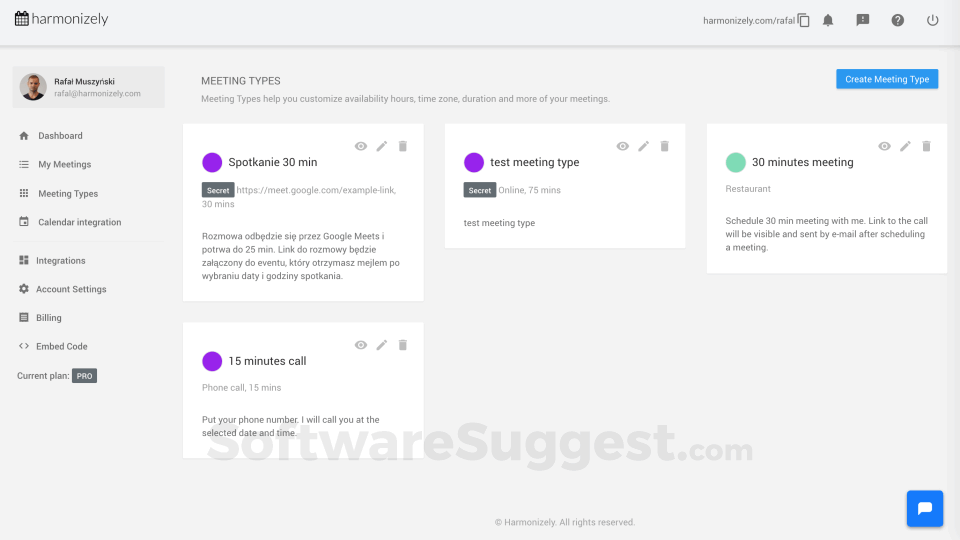Delete the 15 minutes call meeting
The height and width of the screenshot is (540, 960).
(403, 345)
